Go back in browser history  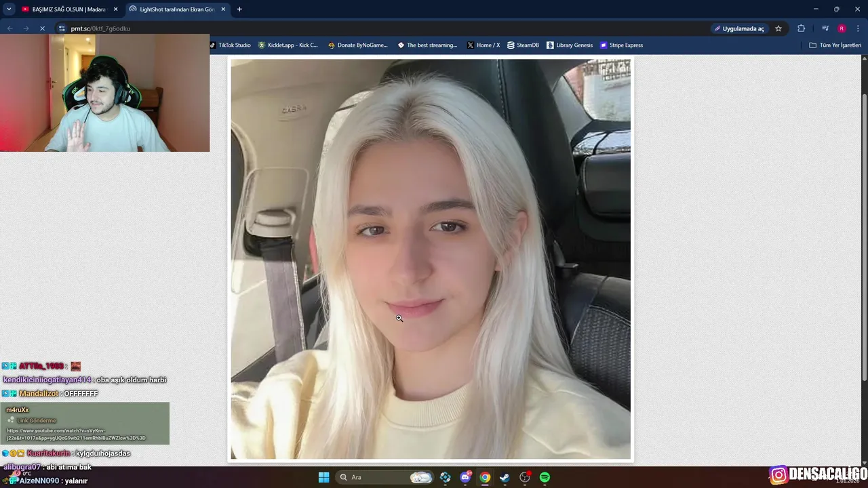[9, 28]
